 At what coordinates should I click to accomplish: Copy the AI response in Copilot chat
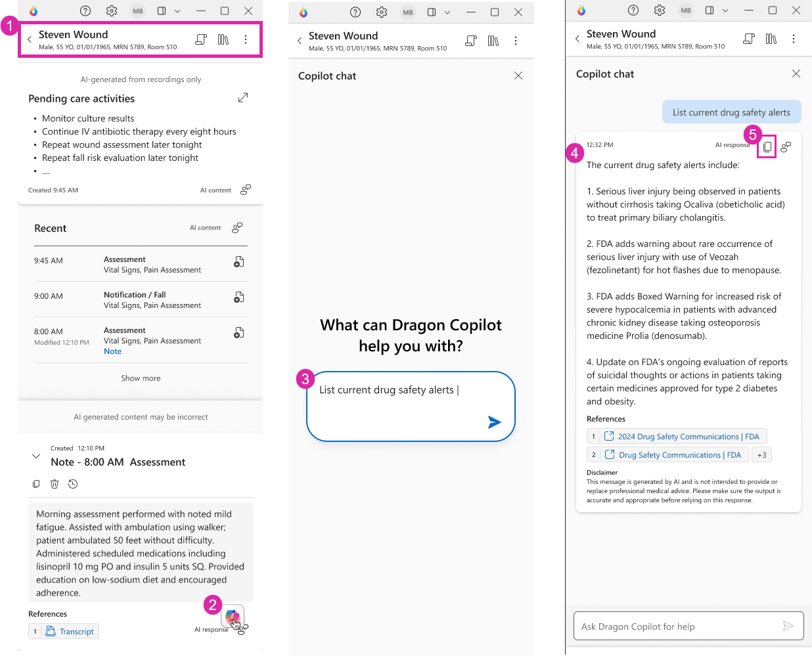coord(767,146)
